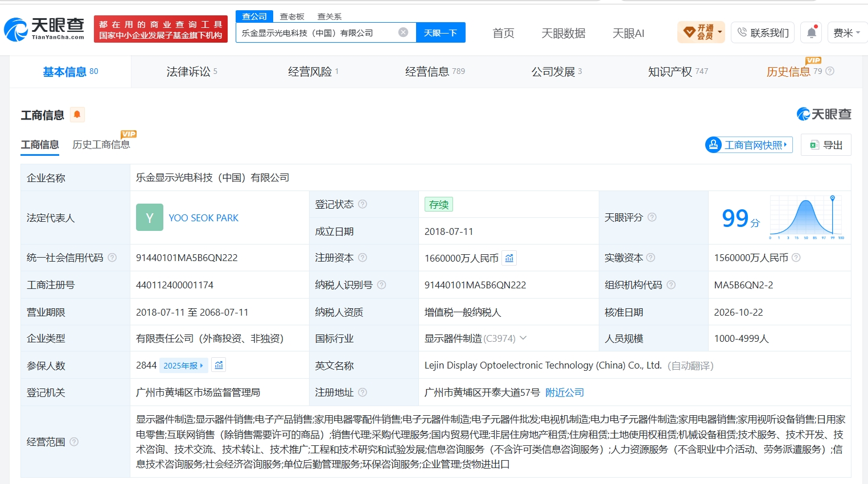Click 联系我们 button
Viewport: 868px width, 484px height.
(763, 32)
